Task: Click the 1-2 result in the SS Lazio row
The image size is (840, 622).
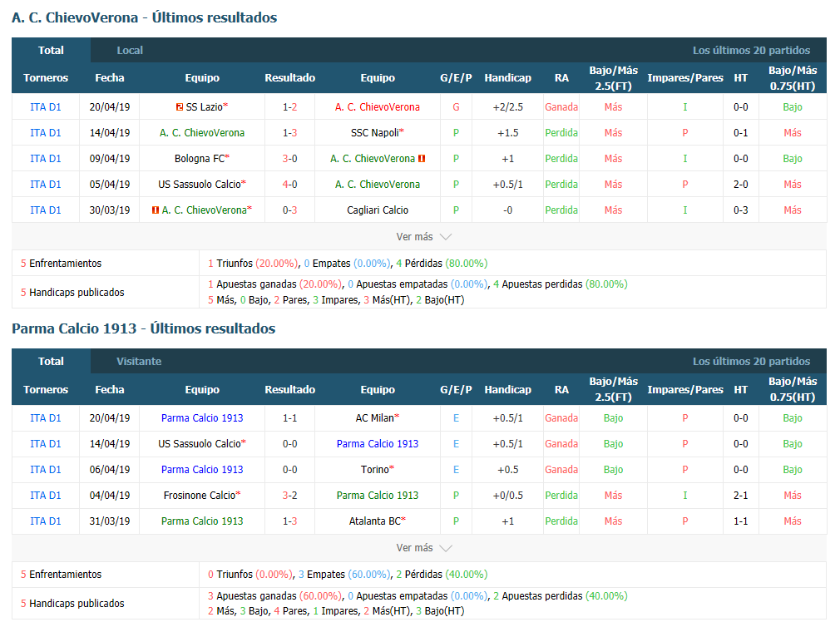Action: (x=289, y=107)
